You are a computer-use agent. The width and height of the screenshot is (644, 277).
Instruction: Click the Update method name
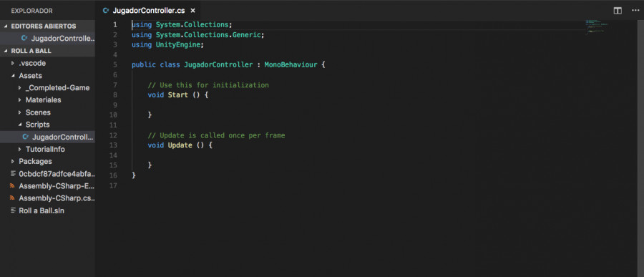(180, 145)
